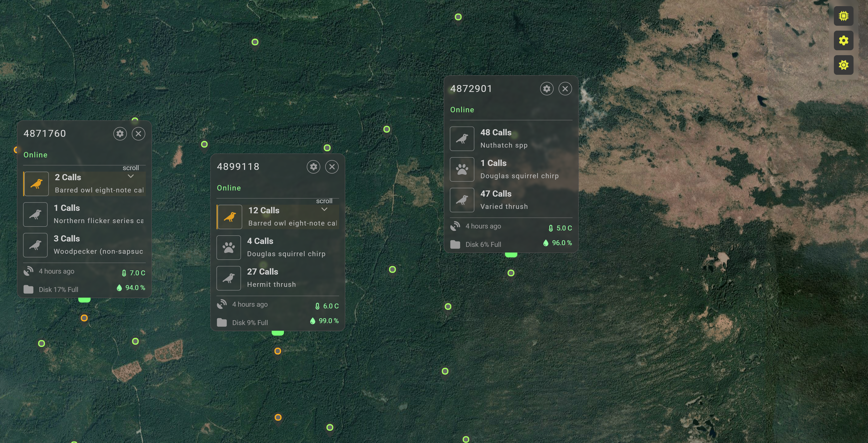Viewport: 868px width, 443px height.
Task: Select orange Barred owl bird icon in 4899118
Action: pos(230,217)
